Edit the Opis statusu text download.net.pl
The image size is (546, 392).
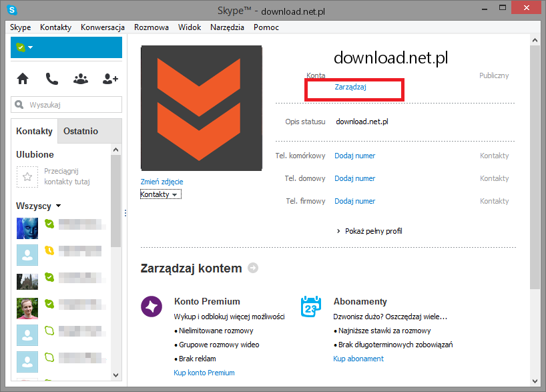pos(362,122)
